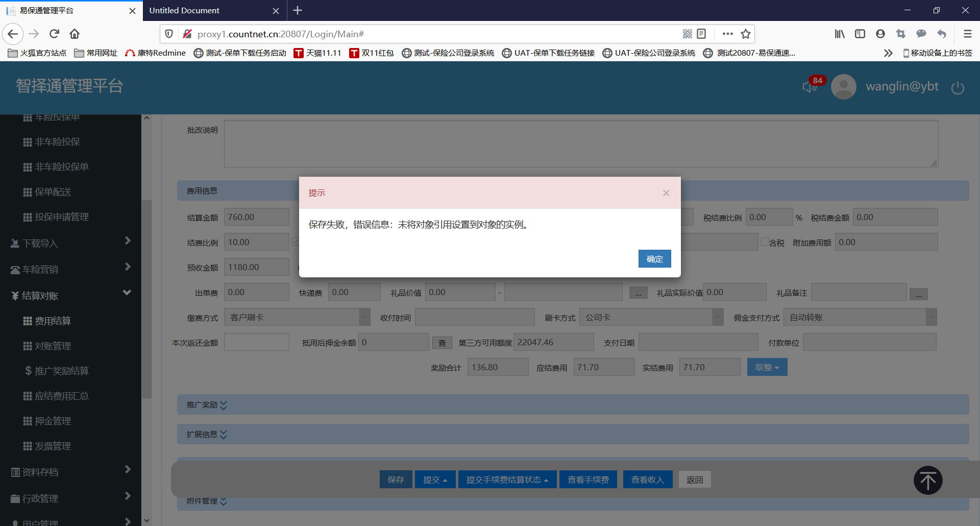This screenshot has width=980, height=526.
Task: Click the back-to-top arrow circle
Action: click(x=928, y=480)
